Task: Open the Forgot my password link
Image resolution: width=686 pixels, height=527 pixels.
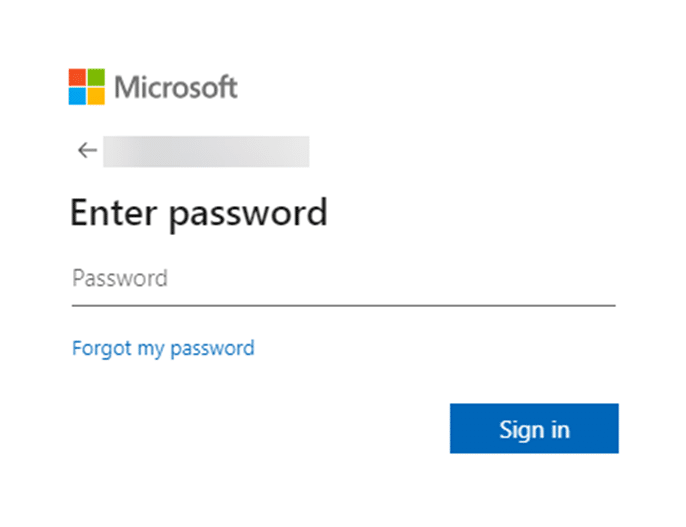Action: coord(163,348)
